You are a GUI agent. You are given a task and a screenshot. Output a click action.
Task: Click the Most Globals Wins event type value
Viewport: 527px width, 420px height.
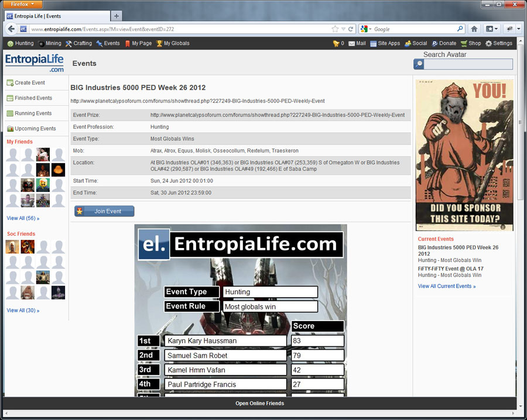click(x=172, y=139)
